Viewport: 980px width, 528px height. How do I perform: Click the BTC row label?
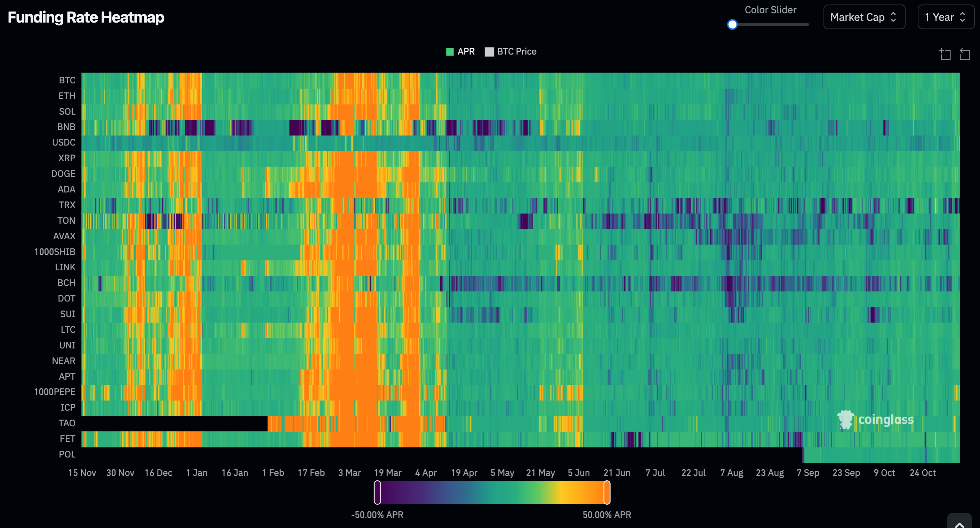tap(67, 80)
